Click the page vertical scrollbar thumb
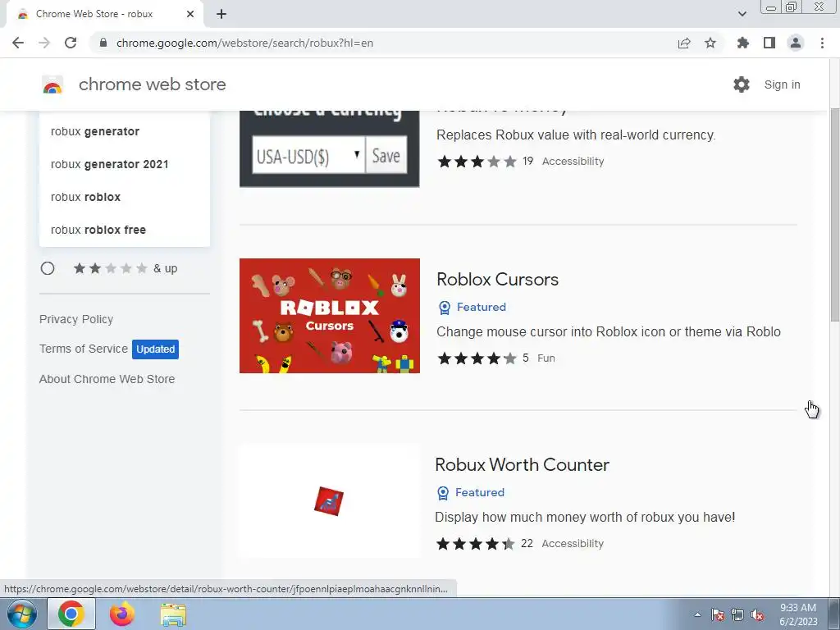 coord(834,214)
